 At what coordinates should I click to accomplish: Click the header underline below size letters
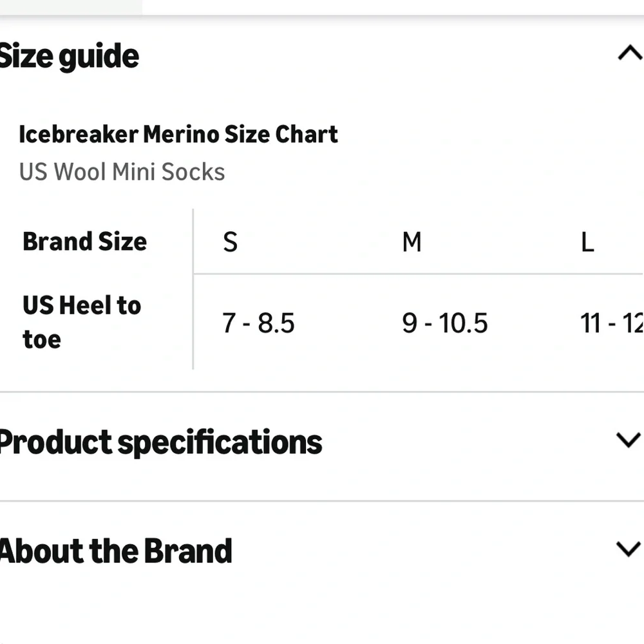click(419, 274)
